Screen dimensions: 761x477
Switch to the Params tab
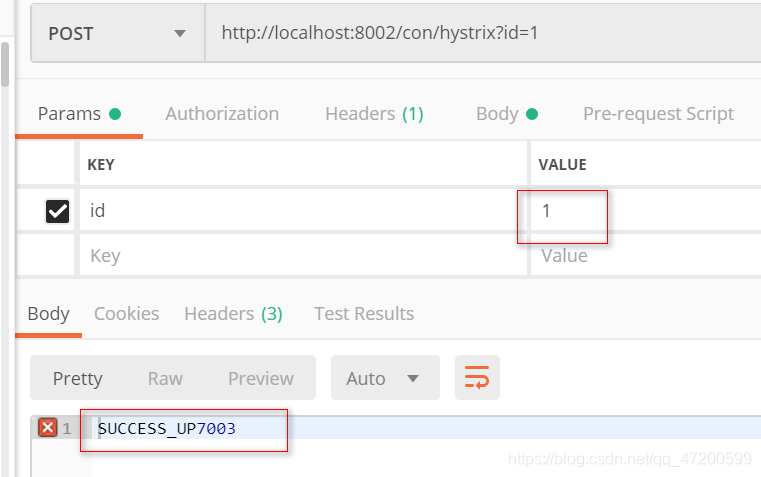coord(79,114)
